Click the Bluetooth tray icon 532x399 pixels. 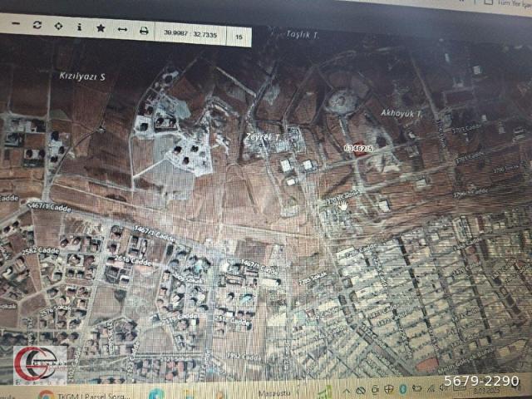[403, 389]
